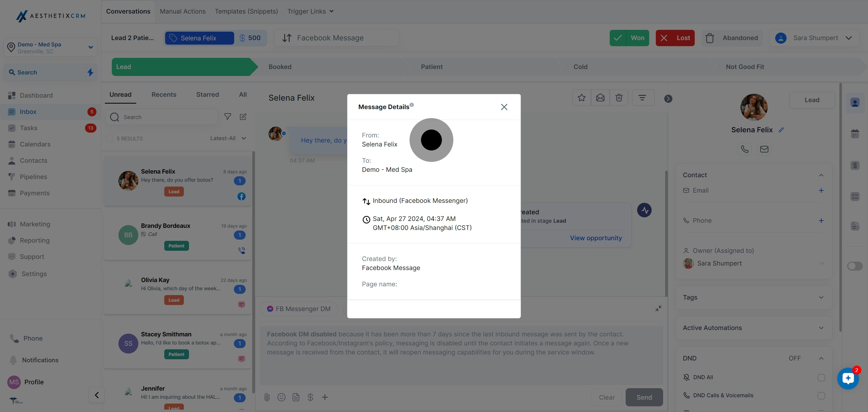Select all results checkbox

[109, 138]
